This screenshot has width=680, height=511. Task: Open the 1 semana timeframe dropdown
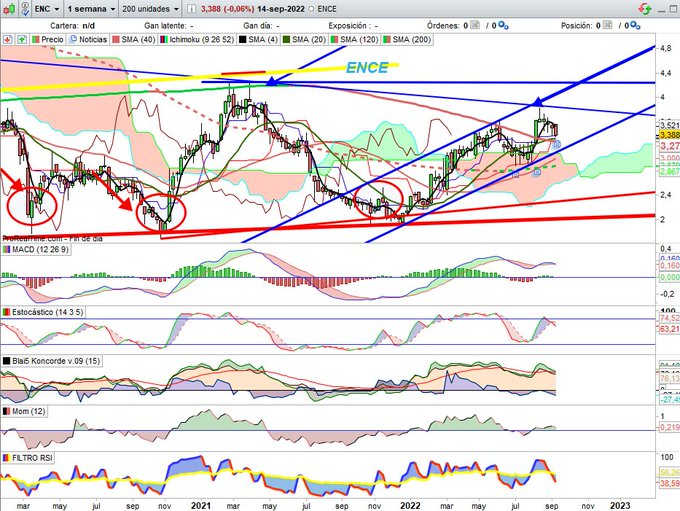pyautogui.click(x=91, y=9)
